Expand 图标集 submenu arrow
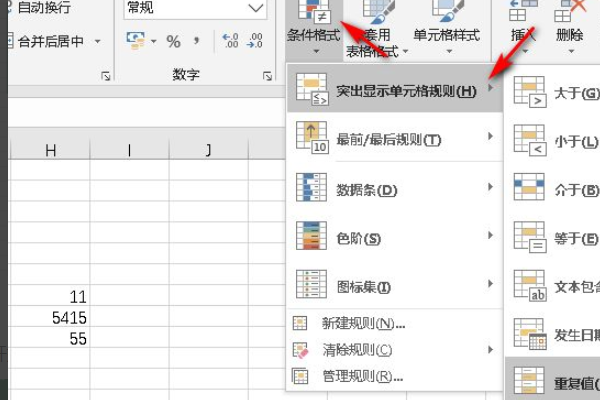 tap(491, 284)
